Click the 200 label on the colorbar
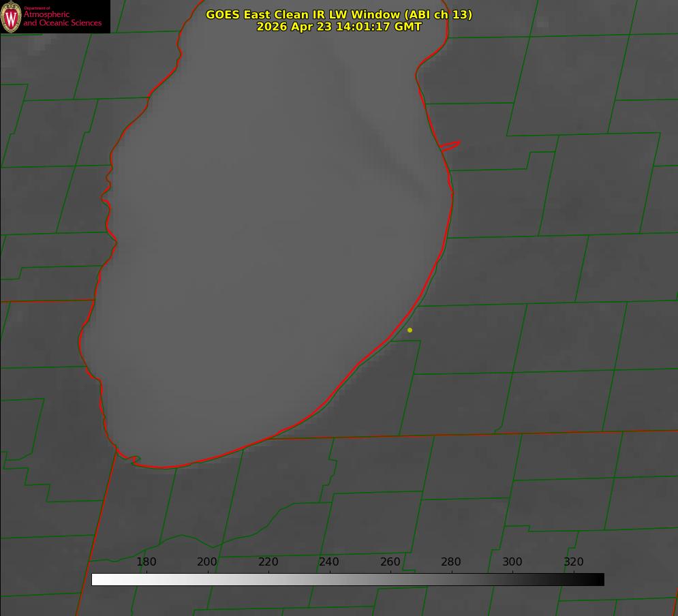Screen dimensions: 678x616 [x=207, y=561]
